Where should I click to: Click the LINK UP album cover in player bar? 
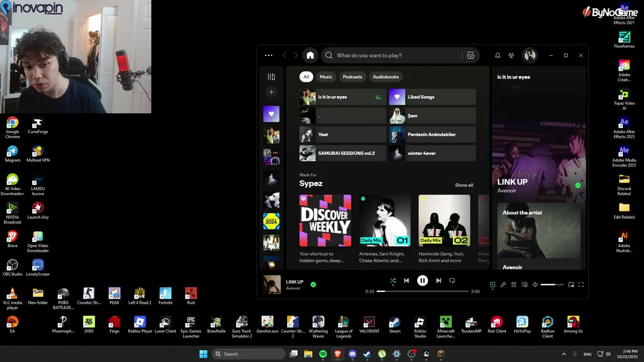pos(272,285)
